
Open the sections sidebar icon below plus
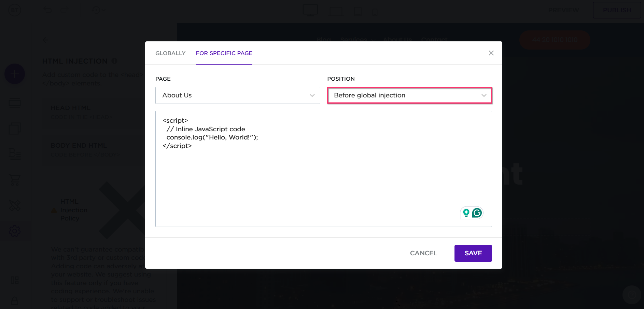click(x=15, y=103)
